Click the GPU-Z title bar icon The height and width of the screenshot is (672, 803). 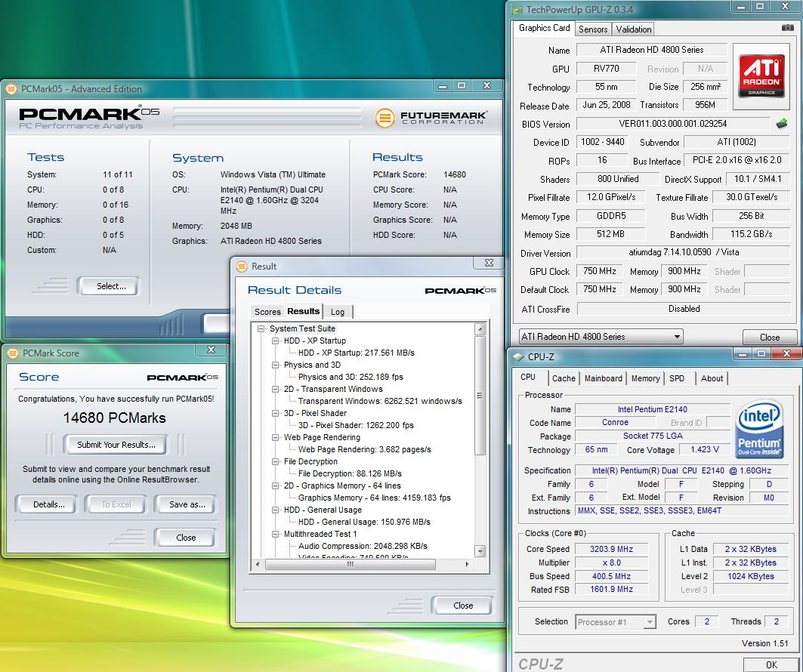click(x=517, y=10)
